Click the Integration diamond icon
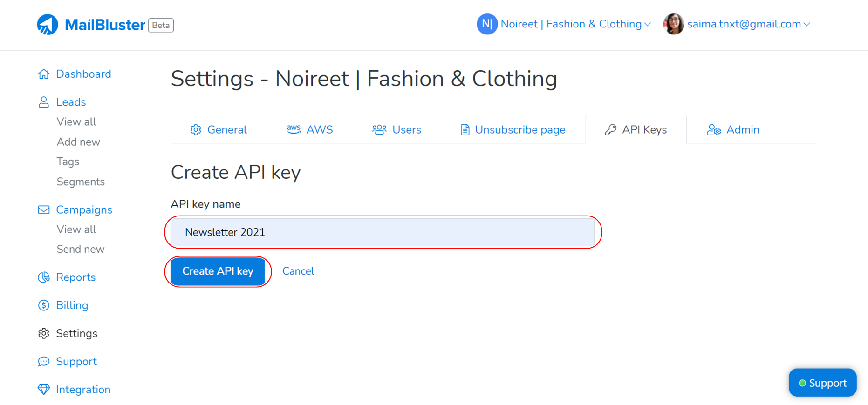 tap(44, 390)
